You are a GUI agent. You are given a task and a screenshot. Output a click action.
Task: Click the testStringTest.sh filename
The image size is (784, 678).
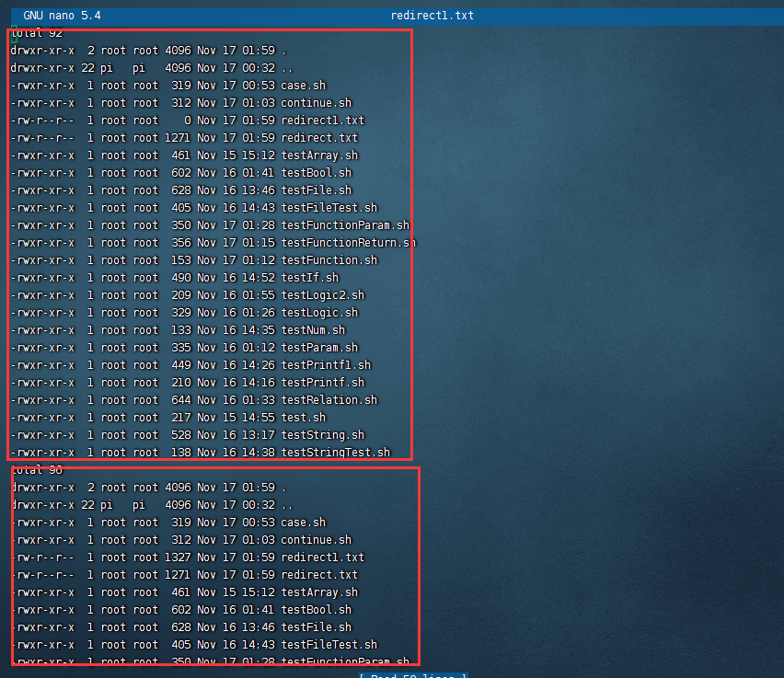(336, 453)
